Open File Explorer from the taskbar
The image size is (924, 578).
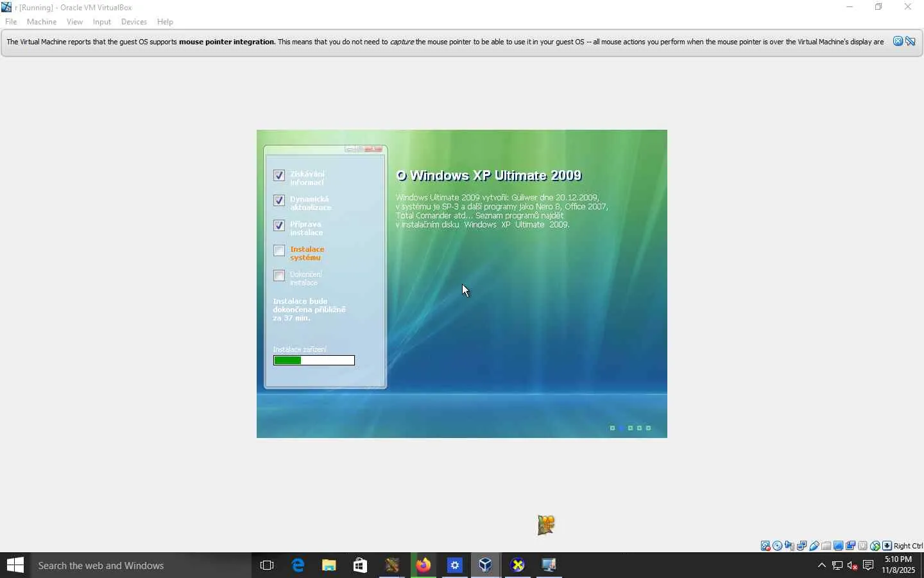pyautogui.click(x=329, y=565)
